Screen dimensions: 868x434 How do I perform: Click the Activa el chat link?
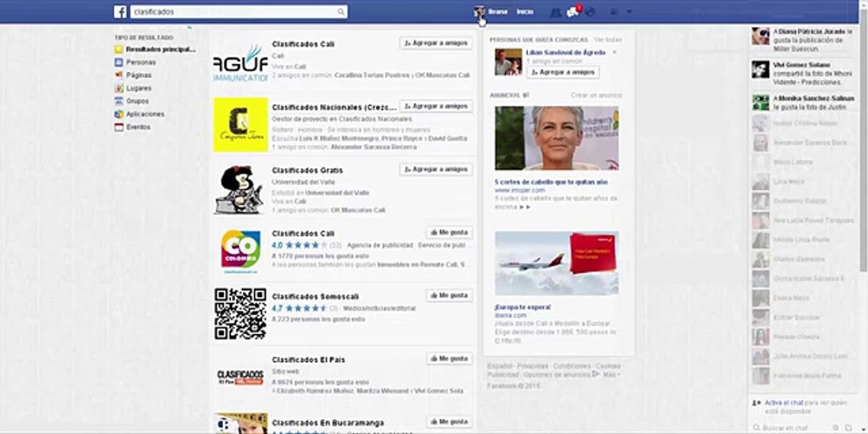pyautogui.click(x=783, y=403)
